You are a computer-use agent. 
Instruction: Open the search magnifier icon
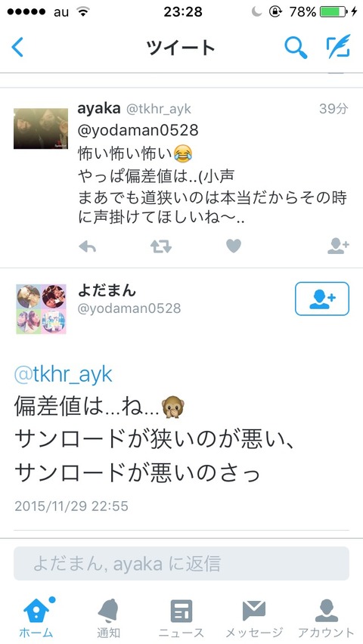pos(296,47)
